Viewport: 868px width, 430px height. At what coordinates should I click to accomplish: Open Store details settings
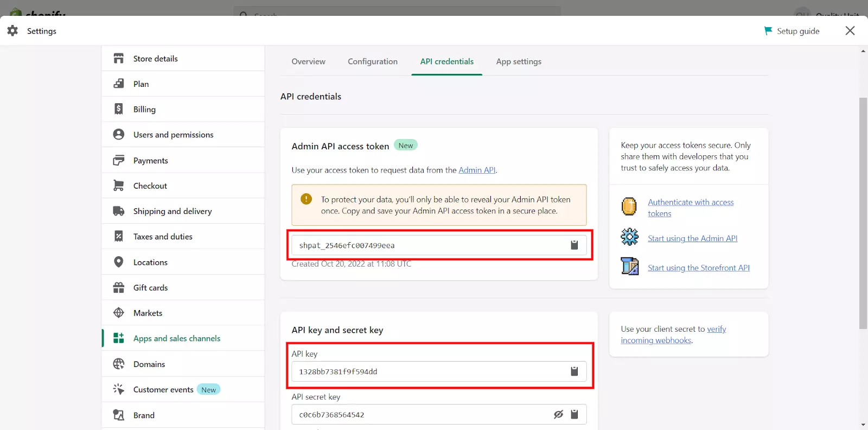point(155,59)
